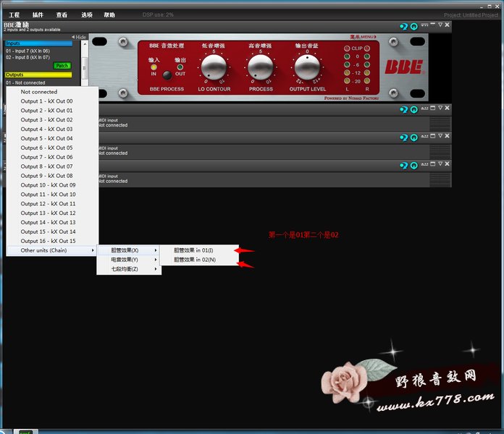Adjust the LO CONTOUR knob
This screenshot has width=504, height=434.
(214, 67)
